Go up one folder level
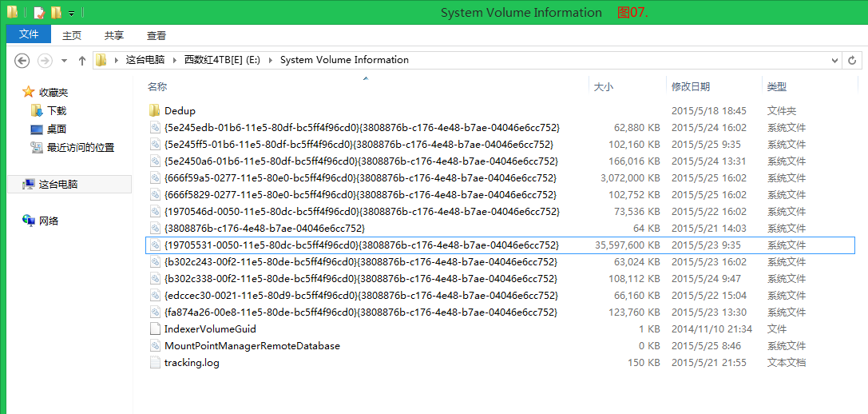Viewport: 868px width, 414px height. pos(82,61)
